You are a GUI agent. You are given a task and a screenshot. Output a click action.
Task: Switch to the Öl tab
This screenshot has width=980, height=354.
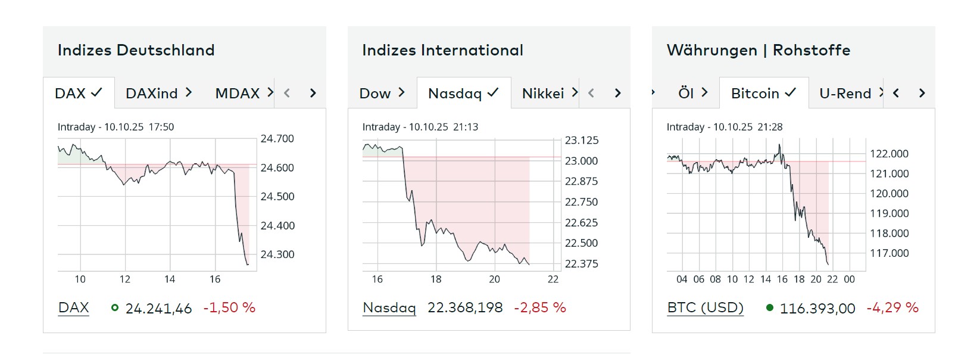coord(692,94)
